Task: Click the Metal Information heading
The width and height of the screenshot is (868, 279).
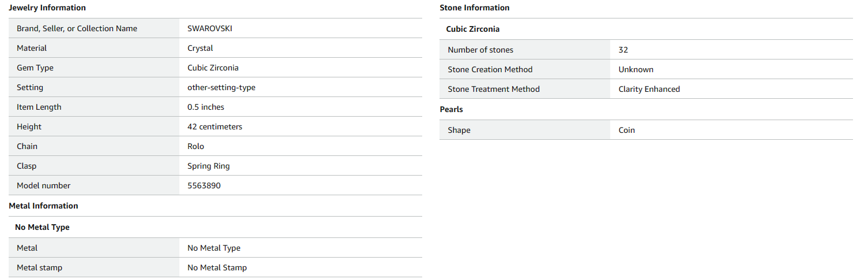Action: (x=43, y=206)
